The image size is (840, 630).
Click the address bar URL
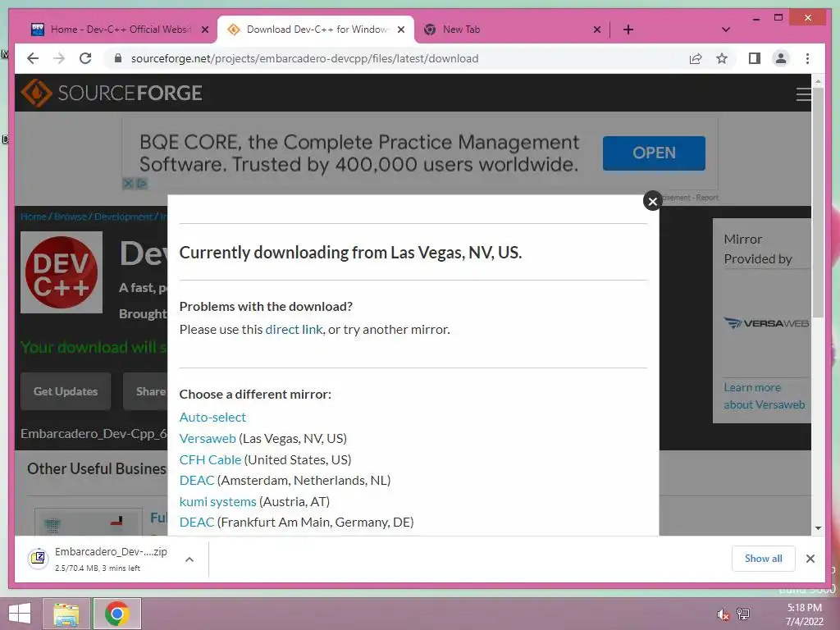(x=304, y=58)
